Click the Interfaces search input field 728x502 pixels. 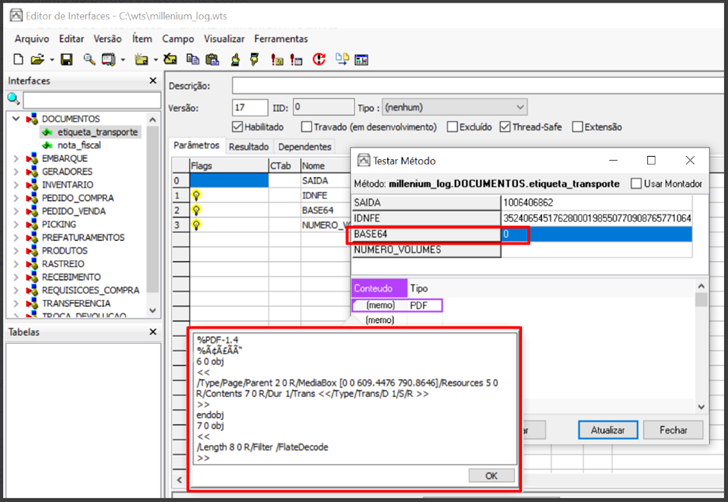point(92,100)
